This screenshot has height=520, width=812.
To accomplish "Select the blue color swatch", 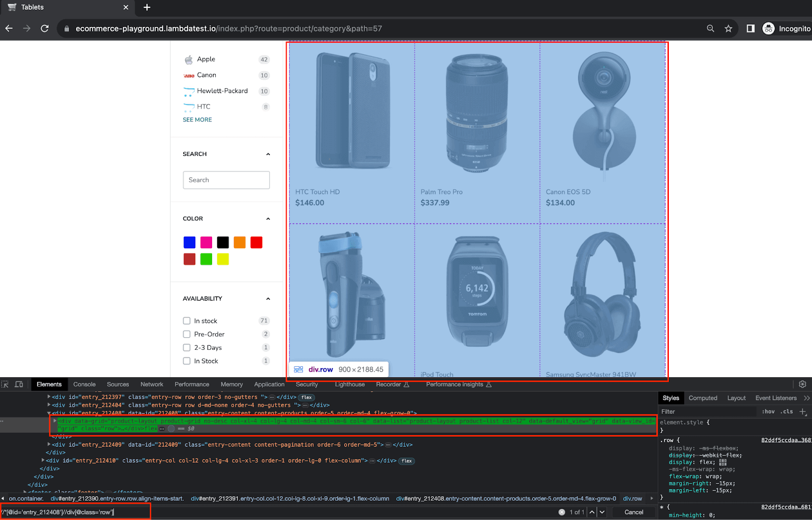I will click(x=189, y=243).
